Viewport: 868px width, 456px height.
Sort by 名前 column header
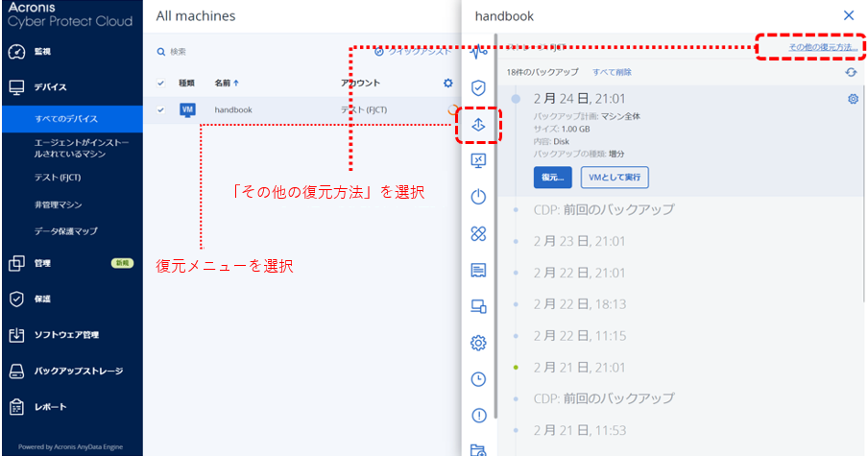point(227,84)
